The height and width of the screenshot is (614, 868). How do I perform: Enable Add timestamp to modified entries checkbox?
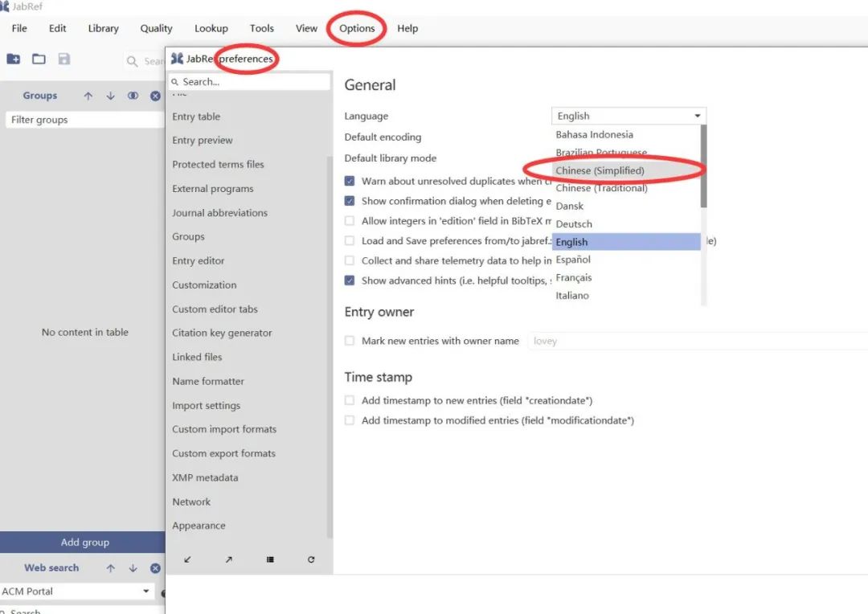(350, 420)
